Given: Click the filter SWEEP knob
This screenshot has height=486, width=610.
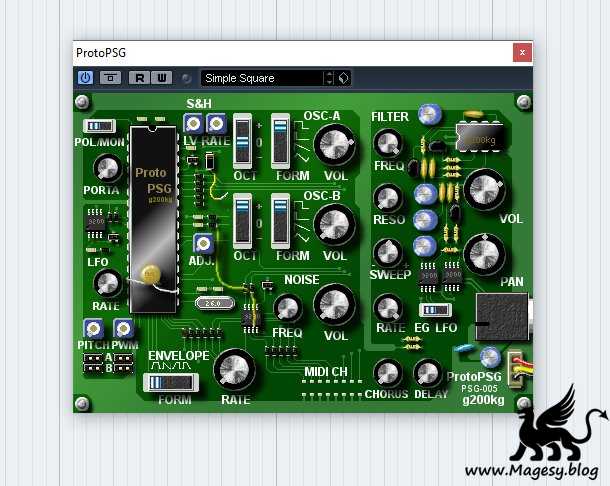Looking at the screenshot, I should tap(387, 253).
